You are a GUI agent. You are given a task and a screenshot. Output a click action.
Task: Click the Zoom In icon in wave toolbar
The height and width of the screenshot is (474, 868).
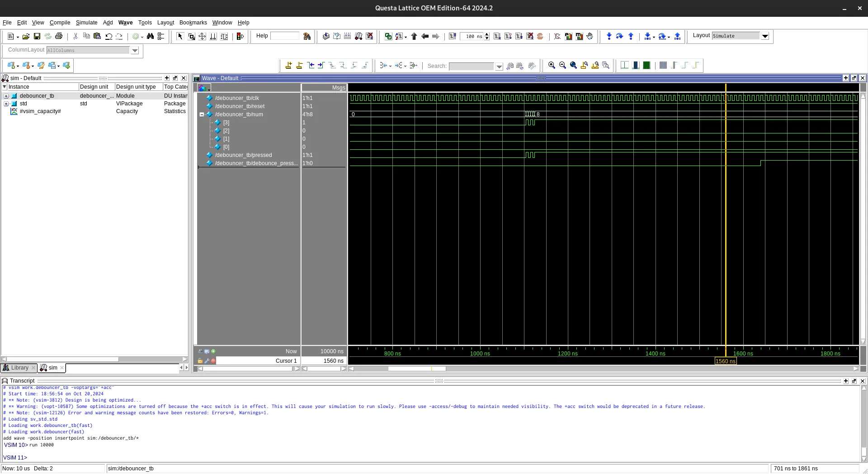tap(552, 65)
